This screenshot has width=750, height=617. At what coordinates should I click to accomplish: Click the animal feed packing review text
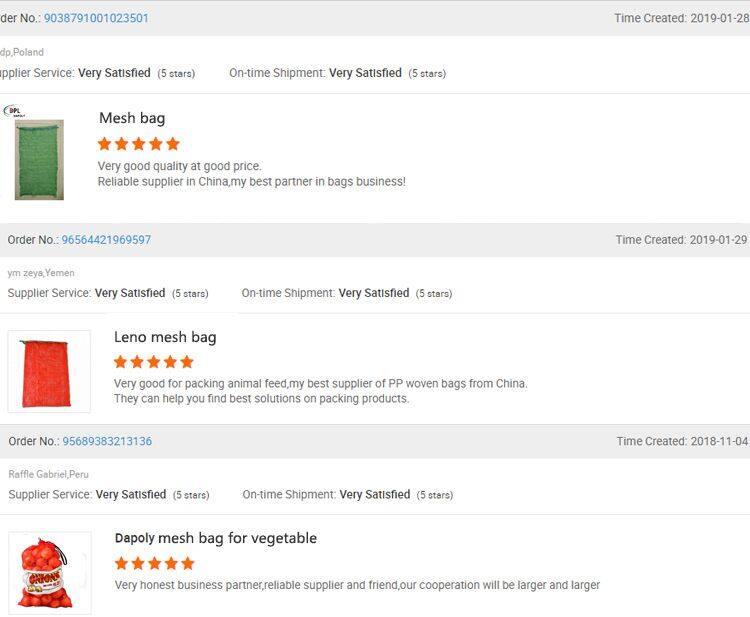(320, 383)
